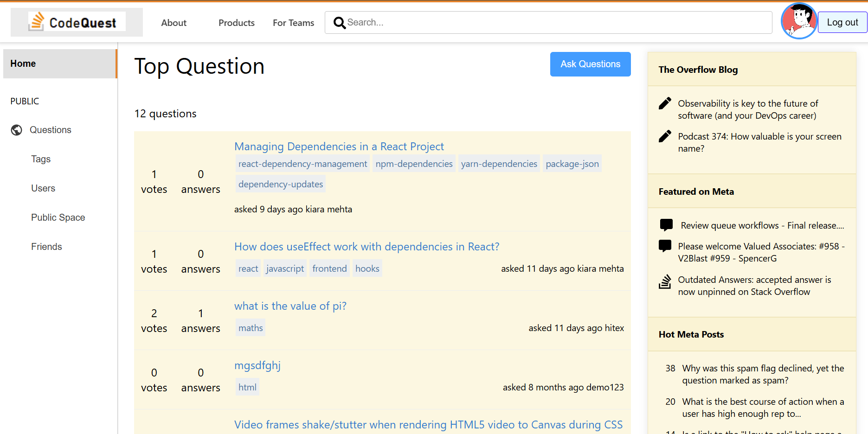Click the Featured on Meta heading
The image size is (868, 434).
coord(696,191)
